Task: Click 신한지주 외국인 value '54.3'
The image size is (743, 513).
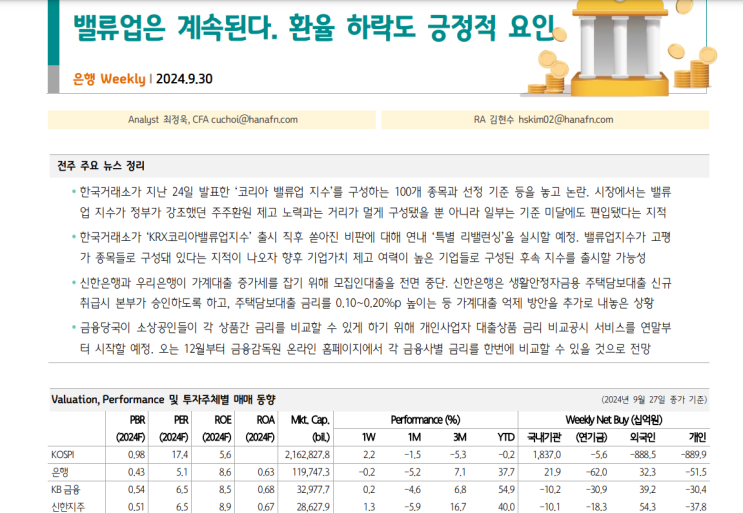Action: pos(648,507)
